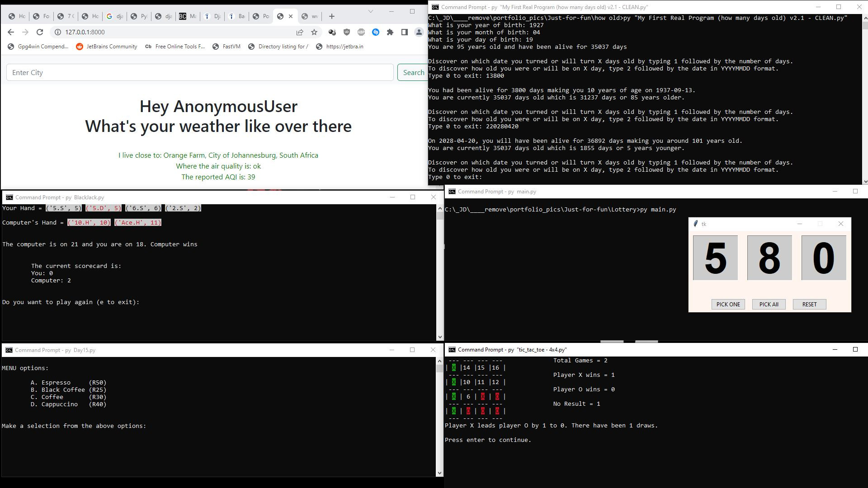Viewport: 868px width, 488px height.
Task: Go back to previous page
Action: (11, 32)
